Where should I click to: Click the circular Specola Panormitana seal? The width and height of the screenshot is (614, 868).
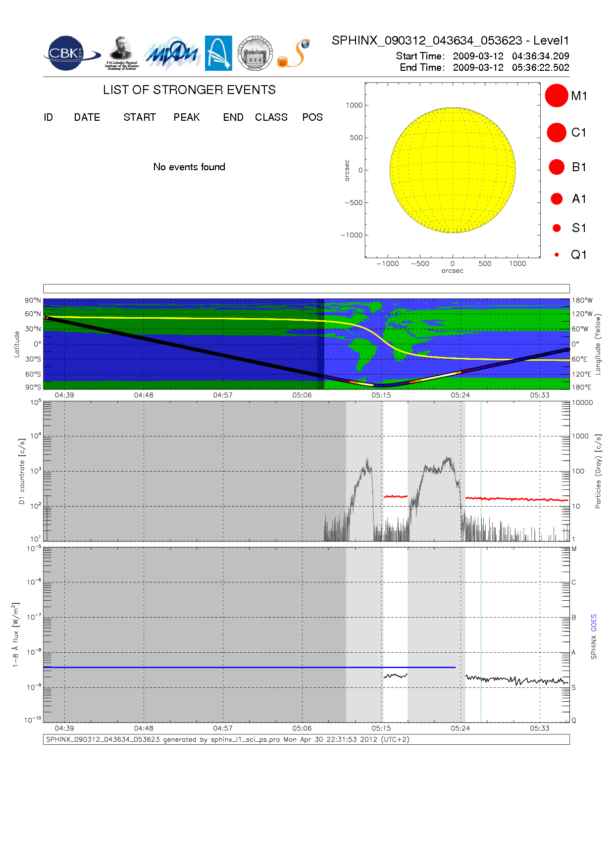(255, 53)
